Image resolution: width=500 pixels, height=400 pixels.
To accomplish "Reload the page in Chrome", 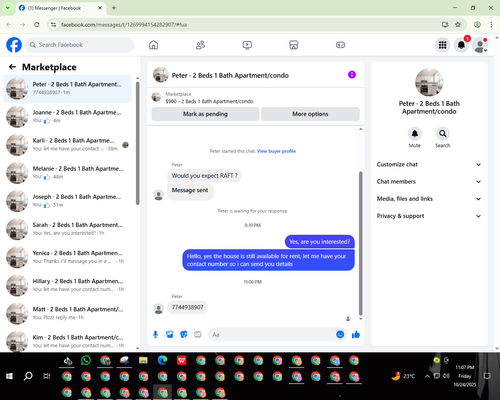I will [x=37, y=25].
